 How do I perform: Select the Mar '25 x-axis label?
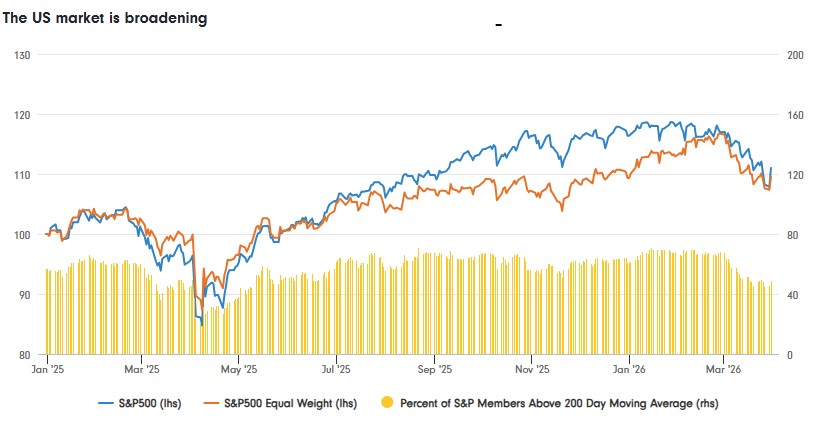click(145, 369)
